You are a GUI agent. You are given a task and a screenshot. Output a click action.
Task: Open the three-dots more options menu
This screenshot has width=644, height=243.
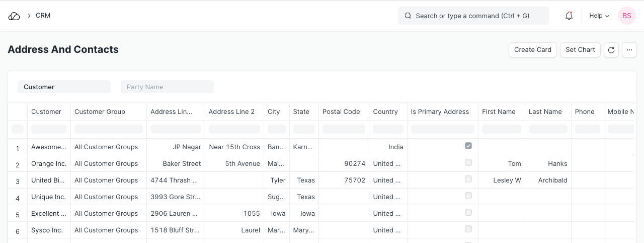click(x=629, y=50)
